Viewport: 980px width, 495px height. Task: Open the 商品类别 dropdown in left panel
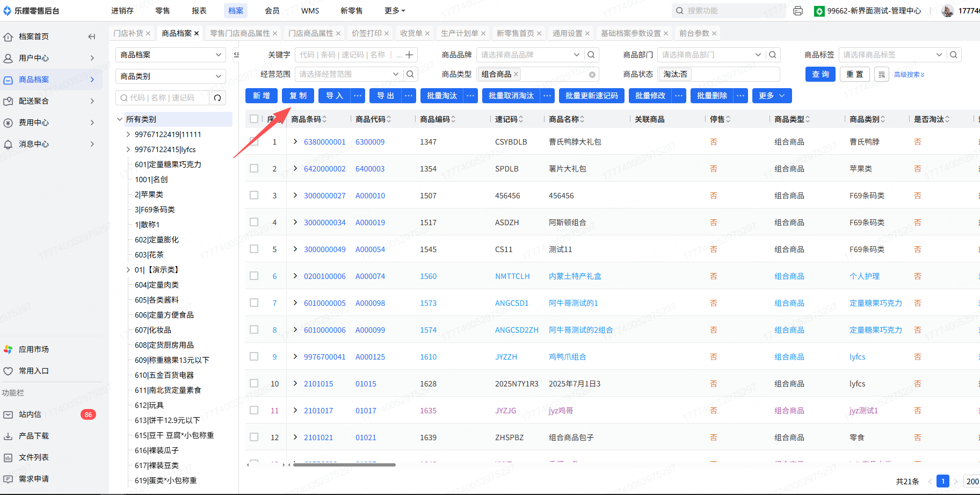(170, 76)
